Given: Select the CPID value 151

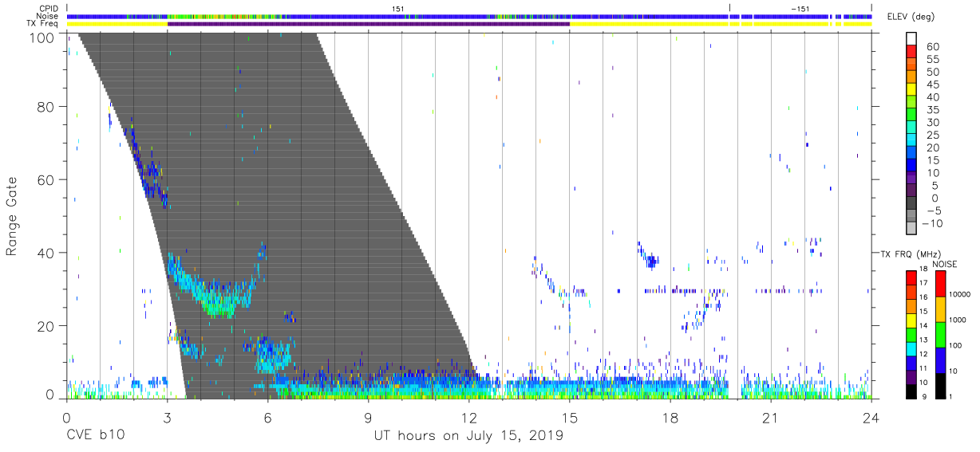Looking at the screenshot, I should click(397, 8).
